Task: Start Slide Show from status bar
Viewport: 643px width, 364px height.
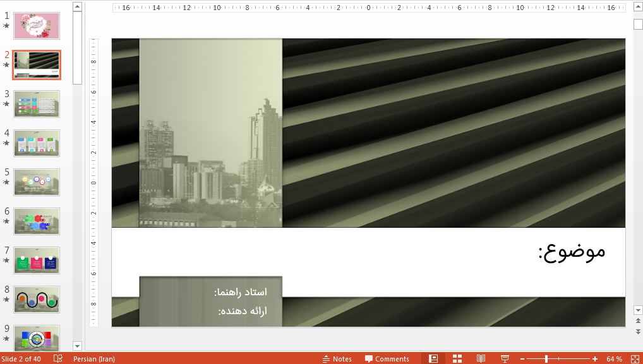Action: pyautogui.click(x=504, y=358)
